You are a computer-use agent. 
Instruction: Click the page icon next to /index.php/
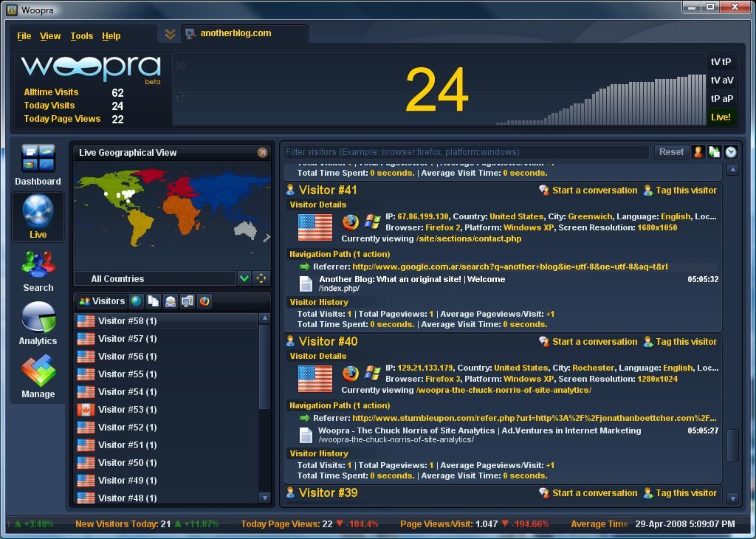tap(306, 284)
